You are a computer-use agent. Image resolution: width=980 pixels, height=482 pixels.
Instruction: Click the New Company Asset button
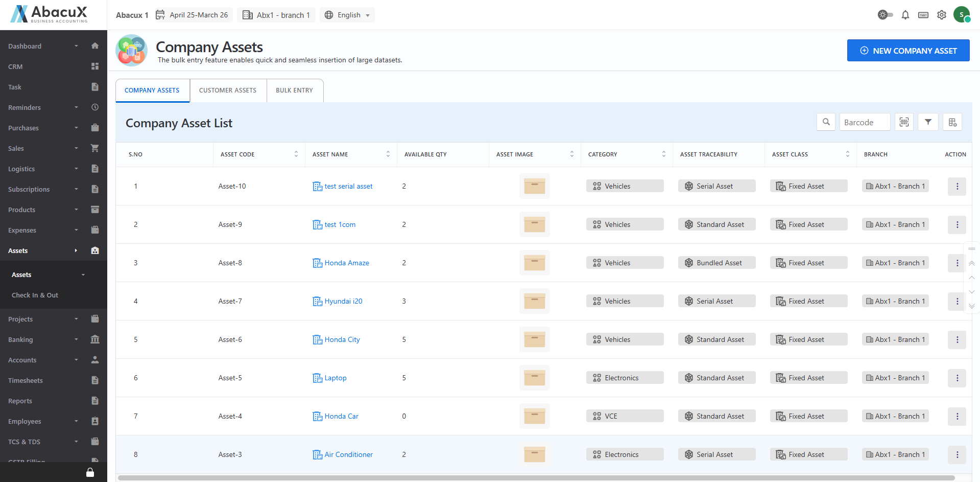point(908,51)
